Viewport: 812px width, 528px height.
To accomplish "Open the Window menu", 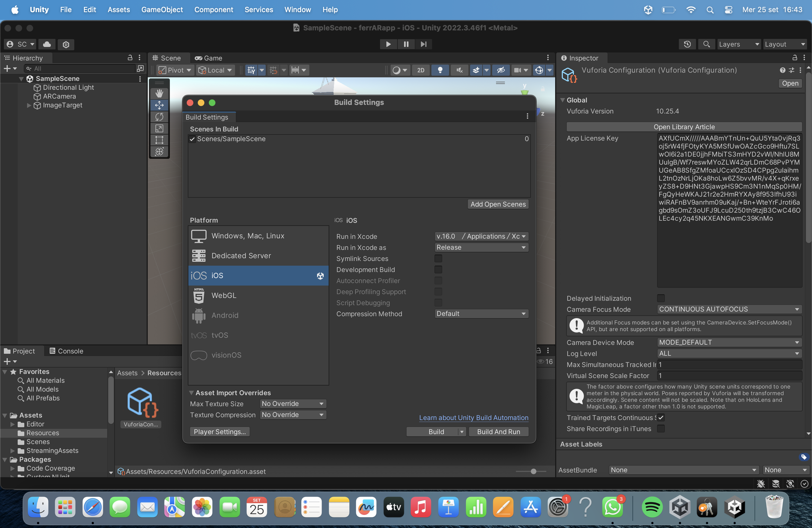I will tap(297, 10).
